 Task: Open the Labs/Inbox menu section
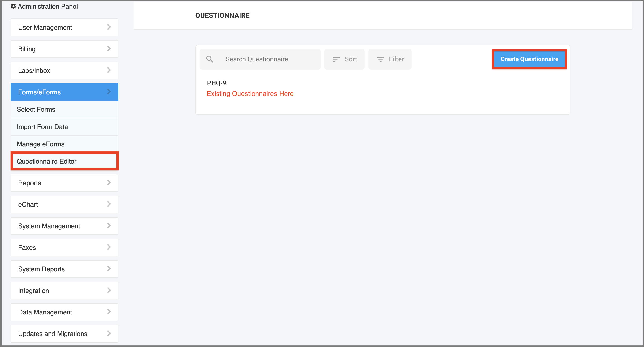64,70
